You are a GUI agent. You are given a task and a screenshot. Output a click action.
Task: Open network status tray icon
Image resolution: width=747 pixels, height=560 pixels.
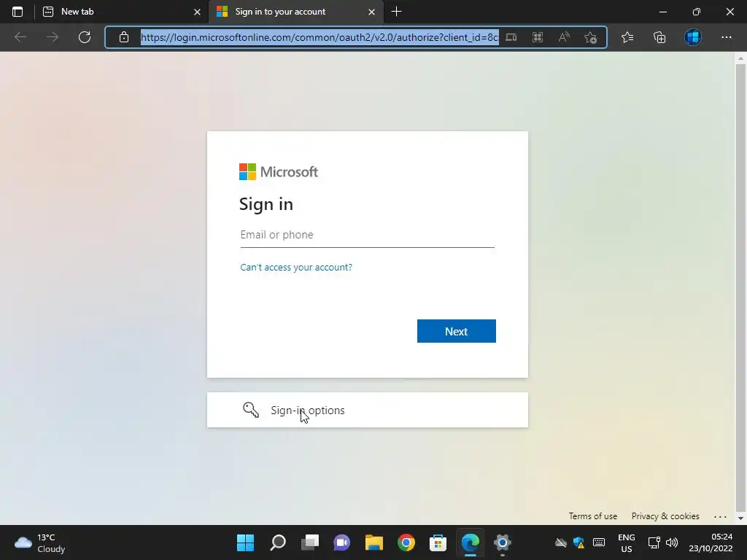(x=654, y=542)
